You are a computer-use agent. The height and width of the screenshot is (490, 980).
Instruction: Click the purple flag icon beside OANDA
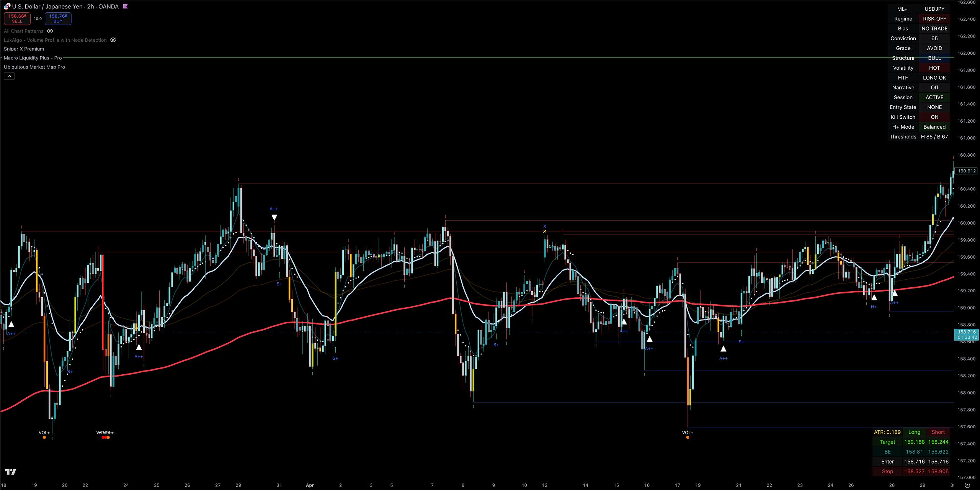pos(125,7)
